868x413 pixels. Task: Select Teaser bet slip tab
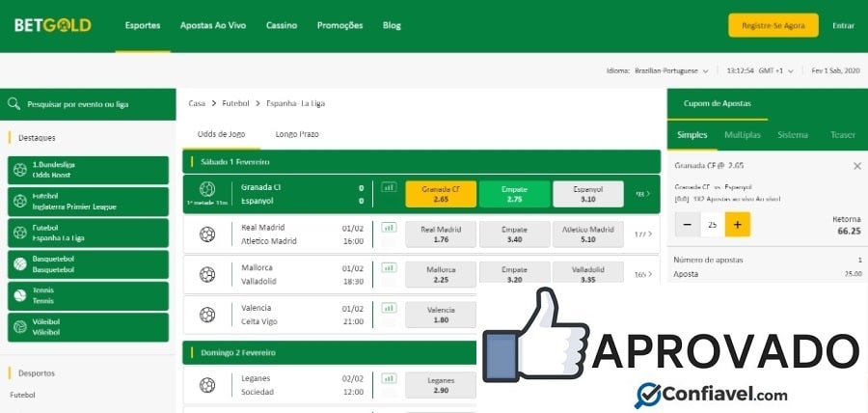click(843, 135)
